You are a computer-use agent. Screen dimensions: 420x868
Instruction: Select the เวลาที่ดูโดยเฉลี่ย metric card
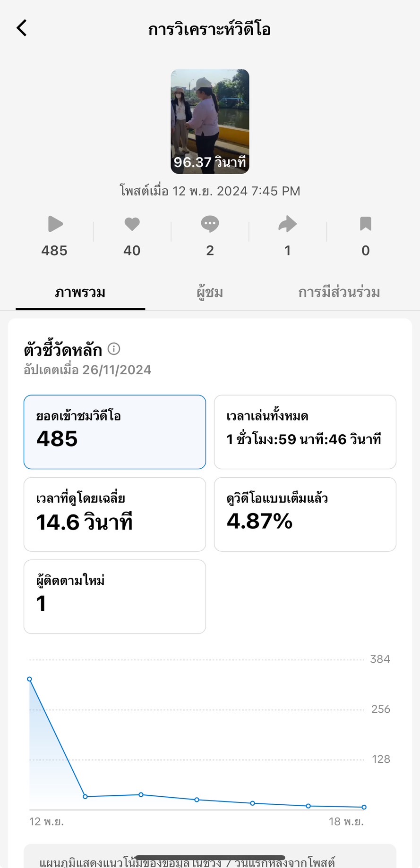pos(115,514)
